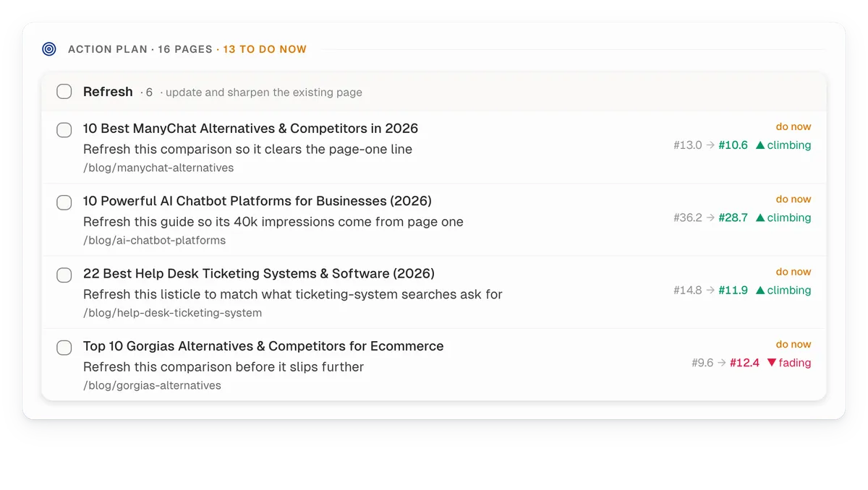Click 'climbing' indicator on ManyChat row
This screenshot has height=490, width=868.
click(783, 145)
